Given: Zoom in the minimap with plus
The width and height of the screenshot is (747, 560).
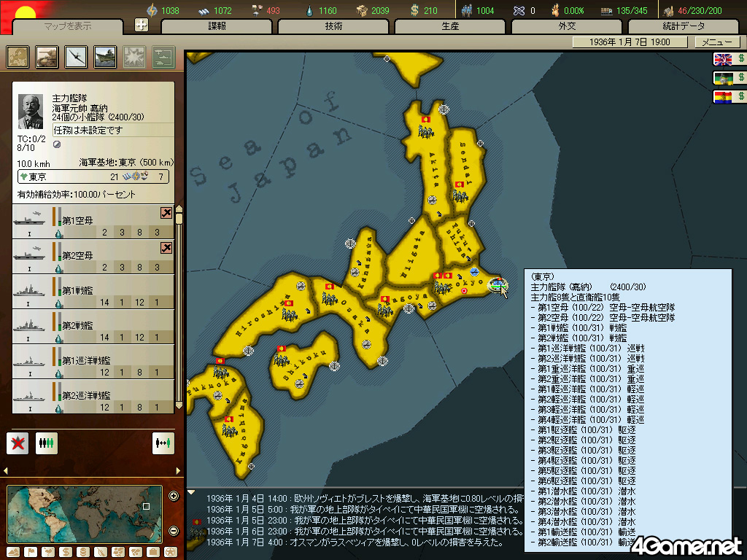Looking at the screenshot, I should coord(174,496).
